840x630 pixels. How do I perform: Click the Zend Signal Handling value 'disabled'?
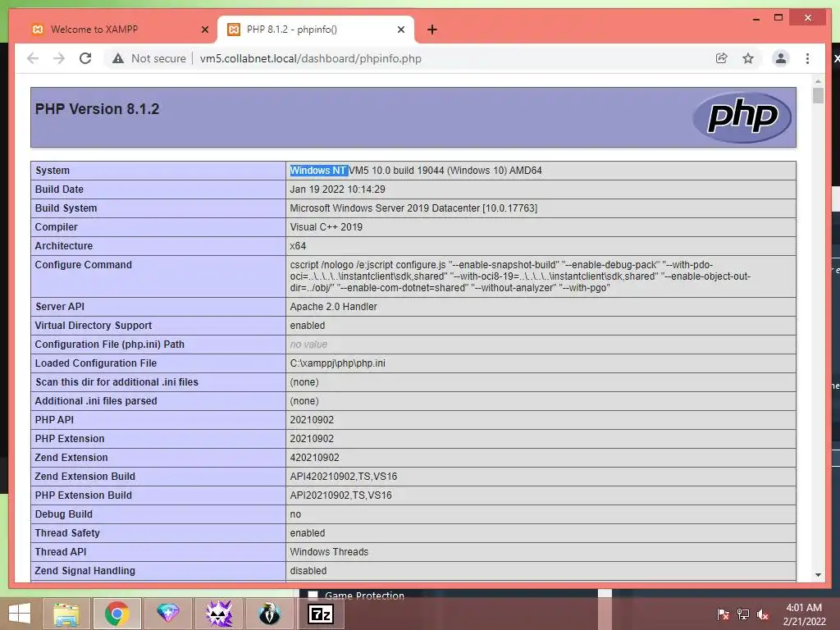coord(308,571)
